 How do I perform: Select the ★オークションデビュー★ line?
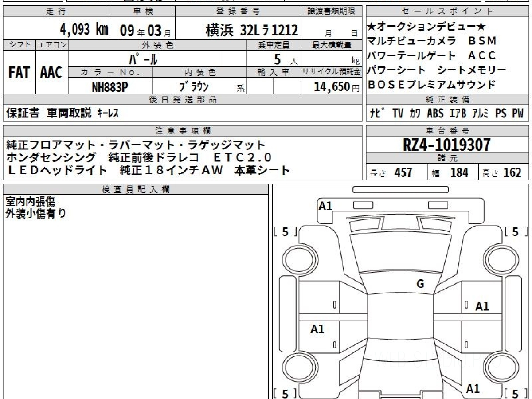tap(427, 26)
